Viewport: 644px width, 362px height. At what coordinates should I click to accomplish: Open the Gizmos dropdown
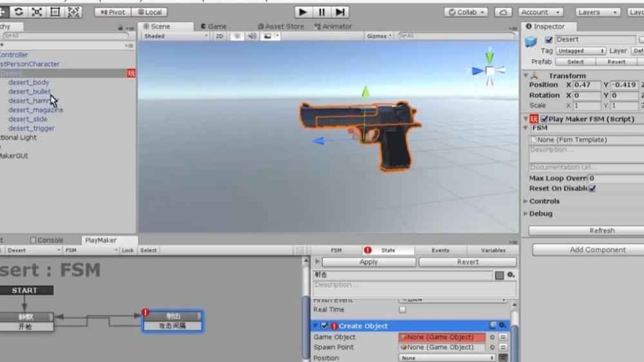[379, 36]
